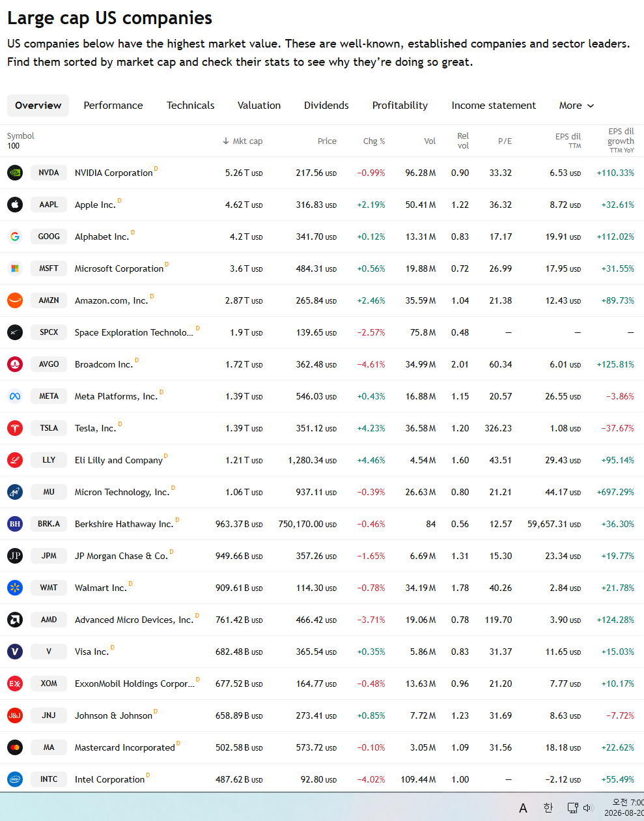Click the Rel vol column header

point(463,141)
